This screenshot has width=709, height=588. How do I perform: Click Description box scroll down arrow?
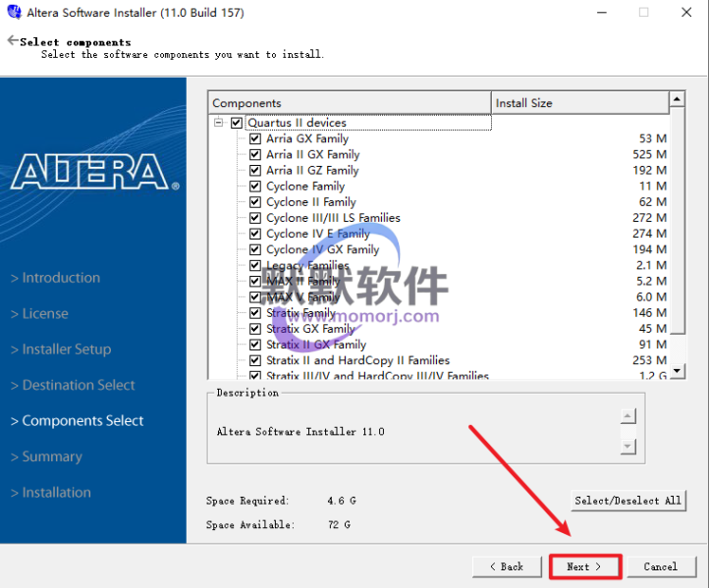point(628,447)
